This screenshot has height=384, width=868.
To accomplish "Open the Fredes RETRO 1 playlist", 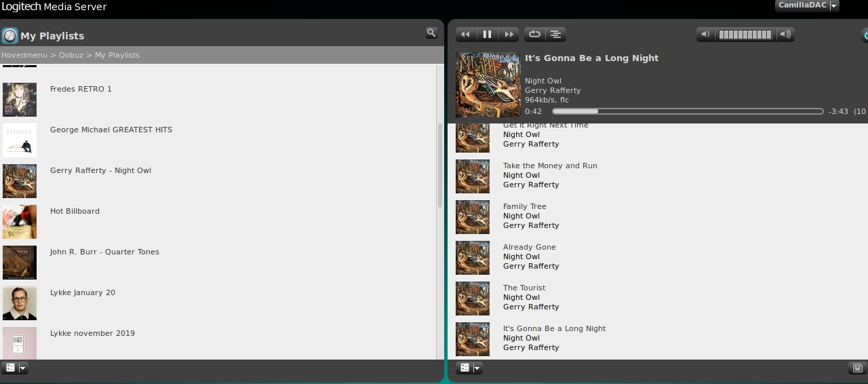I will (x=81, y=89).
